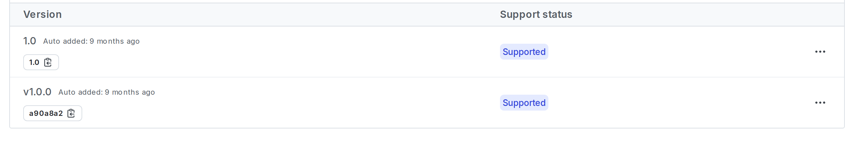Copy the a90a8a2 commit hash
Image resolution: width=868 pixels, height=145 pixels.
point(71,113)
